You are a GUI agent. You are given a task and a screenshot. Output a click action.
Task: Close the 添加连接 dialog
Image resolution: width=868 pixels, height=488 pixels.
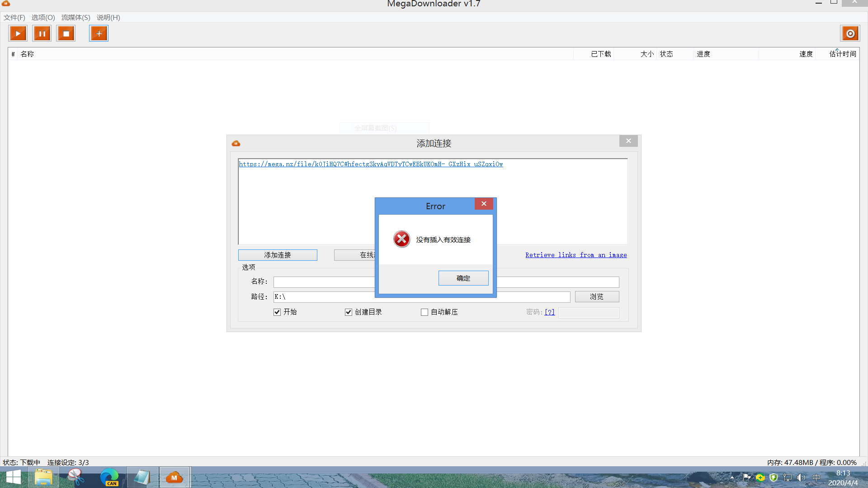pyautogui.click(x=628, y=141)
